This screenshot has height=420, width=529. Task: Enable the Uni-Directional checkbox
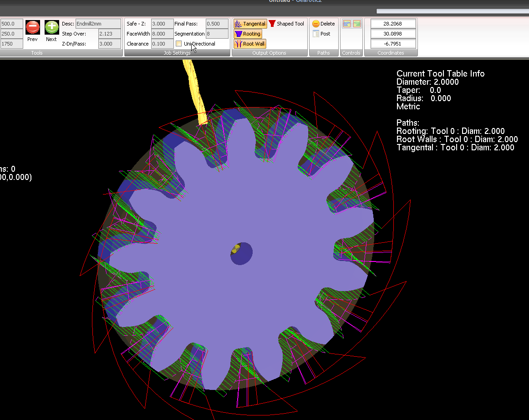[x=179, y=44]
